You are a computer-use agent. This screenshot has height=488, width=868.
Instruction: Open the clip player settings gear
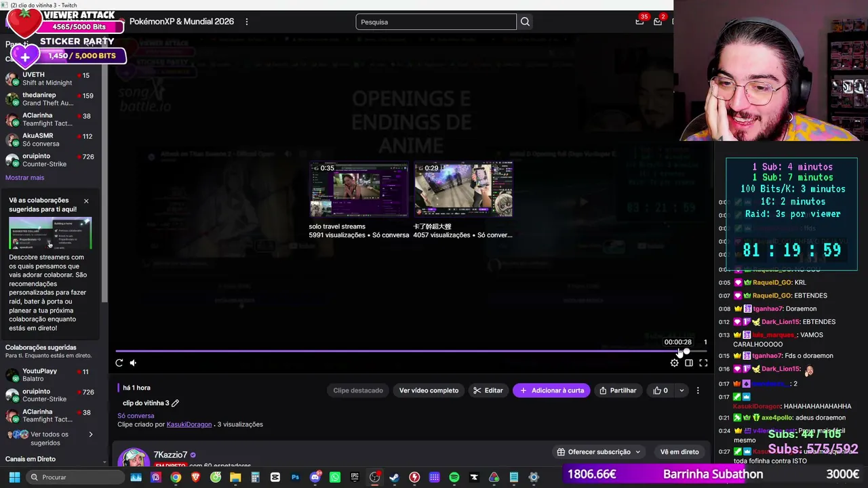[x=674, y=363]
